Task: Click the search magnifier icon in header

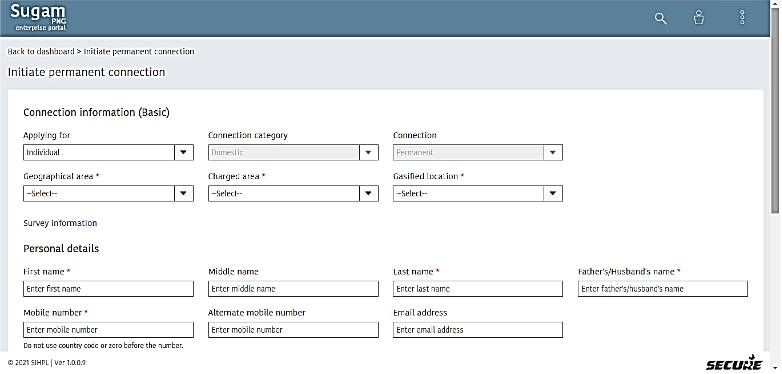Action: (x=660, y=18)
